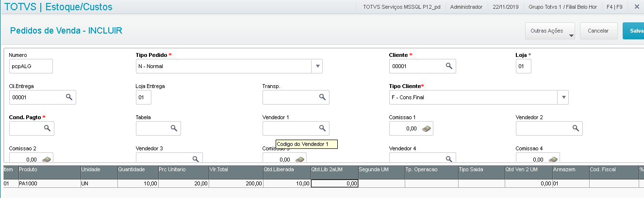The height and width of the screenshot is (198, 644).
Task: Click the Outras Ações button
Action: [550, 31]
